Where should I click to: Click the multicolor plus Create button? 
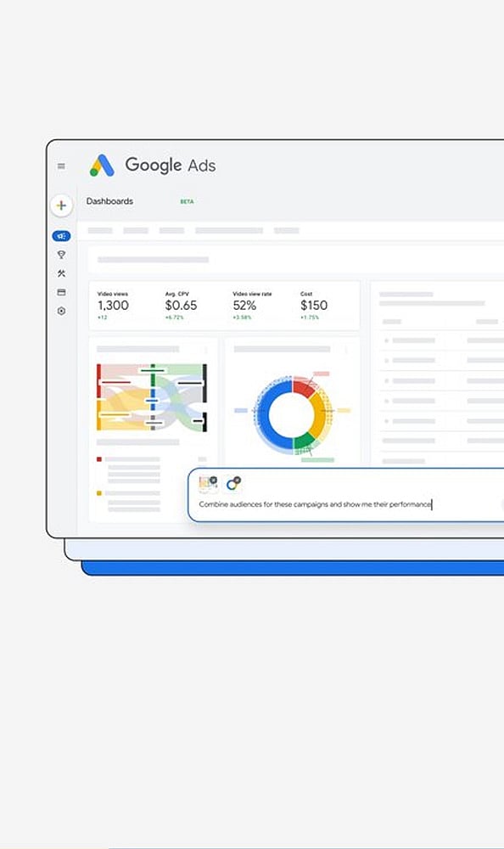coord(61,205)
